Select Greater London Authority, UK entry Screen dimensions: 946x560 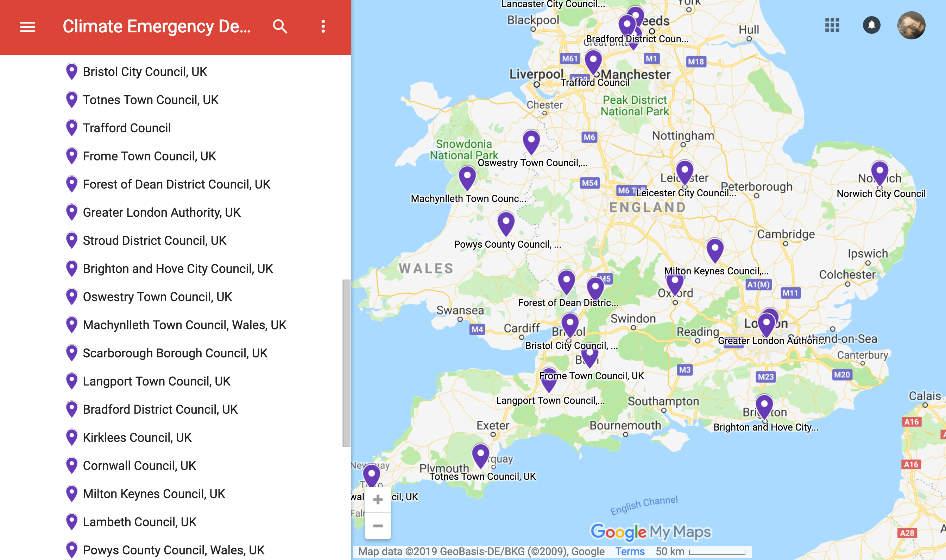(x=162, y=212)
